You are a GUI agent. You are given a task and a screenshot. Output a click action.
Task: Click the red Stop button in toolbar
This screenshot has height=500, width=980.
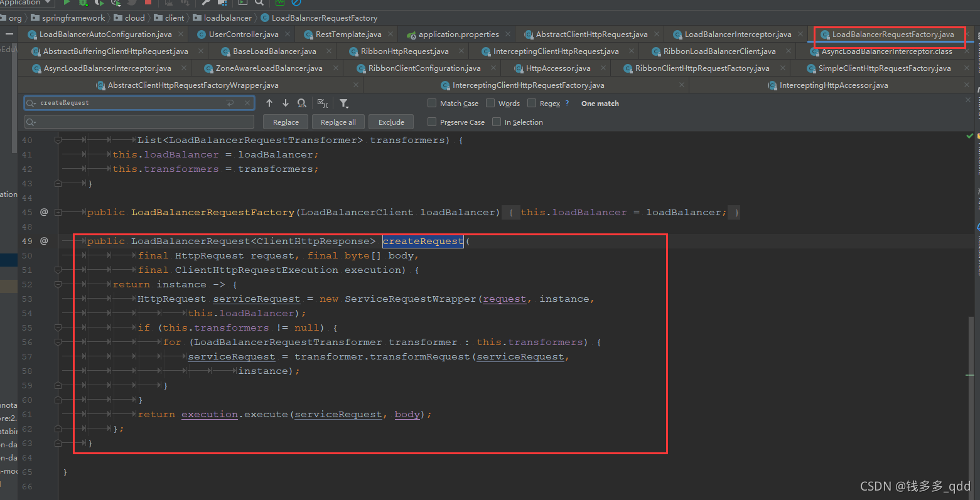tap(148, 3)
